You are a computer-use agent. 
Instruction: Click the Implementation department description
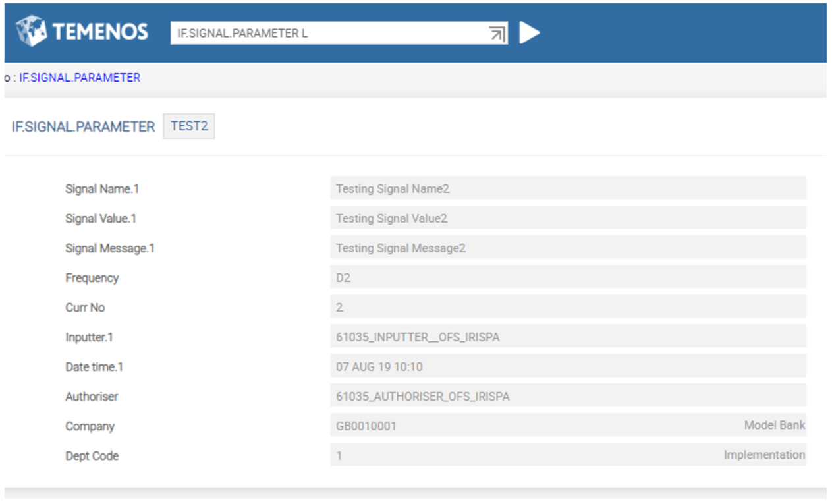(x=764, y=455)
